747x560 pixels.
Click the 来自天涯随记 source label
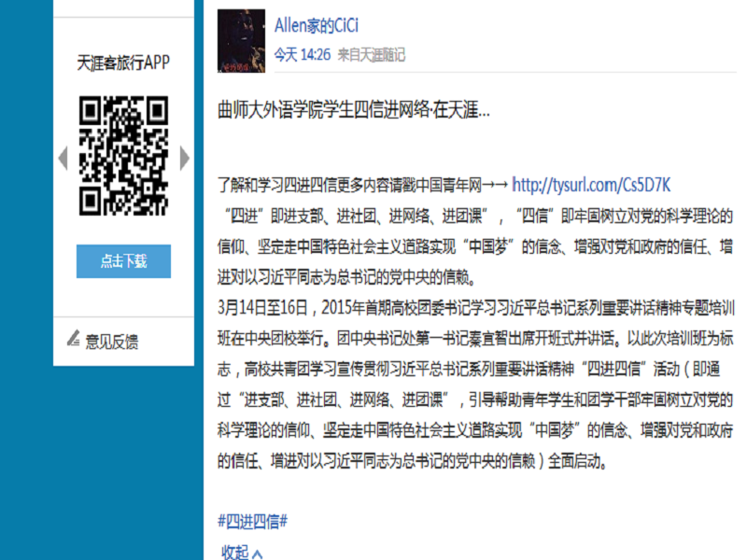(371, 55)
